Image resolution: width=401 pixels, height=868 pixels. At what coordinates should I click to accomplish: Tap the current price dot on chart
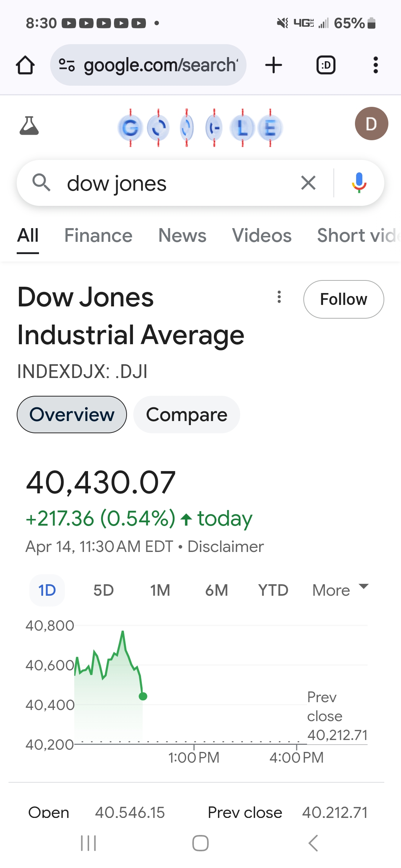(143, 696)
